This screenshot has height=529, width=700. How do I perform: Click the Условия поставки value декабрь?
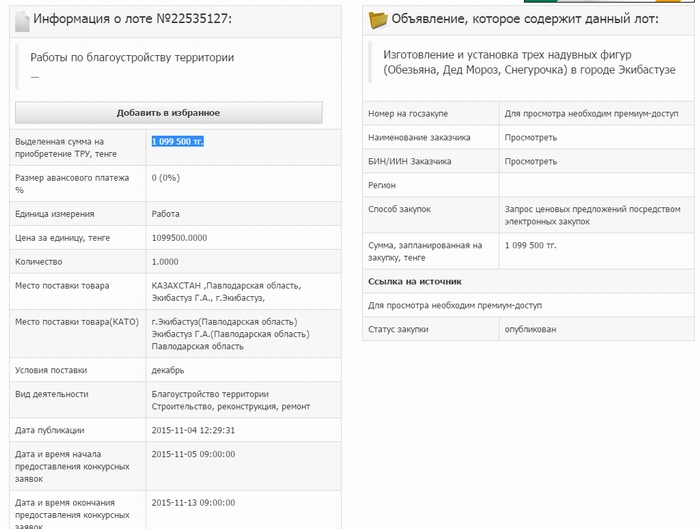[x=168, y=370]
